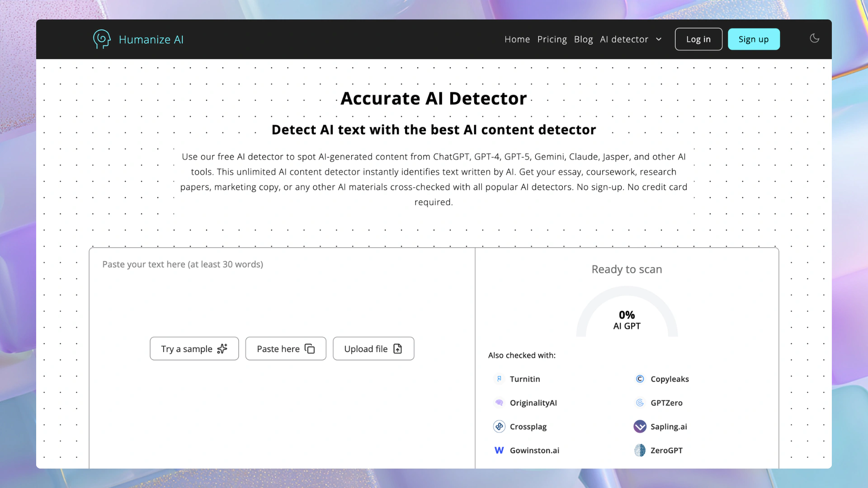The image size is (868, 488).
Task: Open the Blog link
Action: [583, 39]
